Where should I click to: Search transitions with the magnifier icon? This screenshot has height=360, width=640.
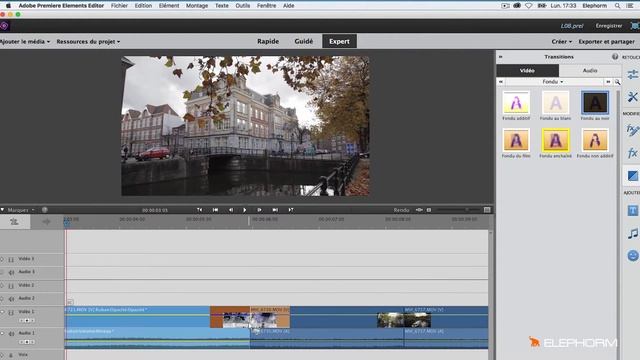[617, 82]
